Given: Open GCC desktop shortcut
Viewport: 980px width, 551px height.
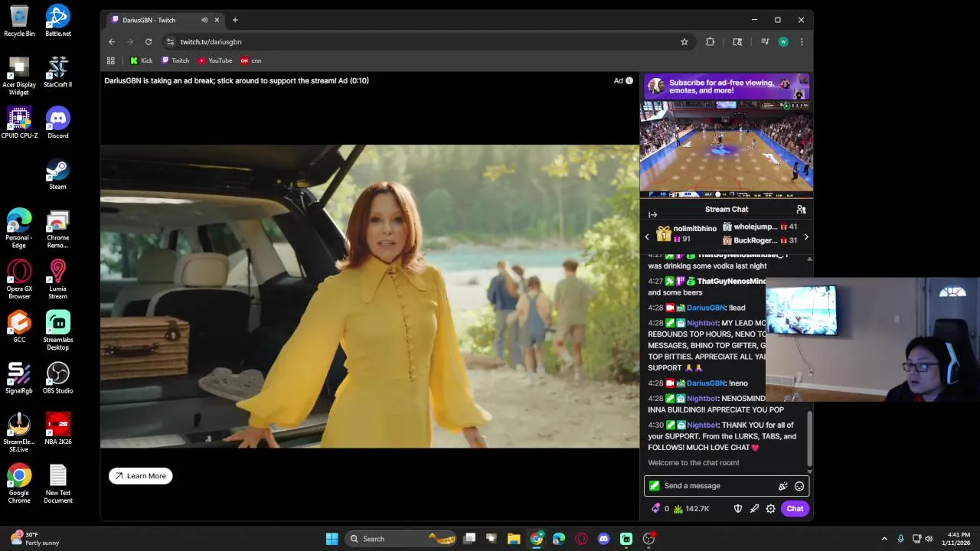Looking at the screenshot, I should pyautogui.click(x=19, y=327).
